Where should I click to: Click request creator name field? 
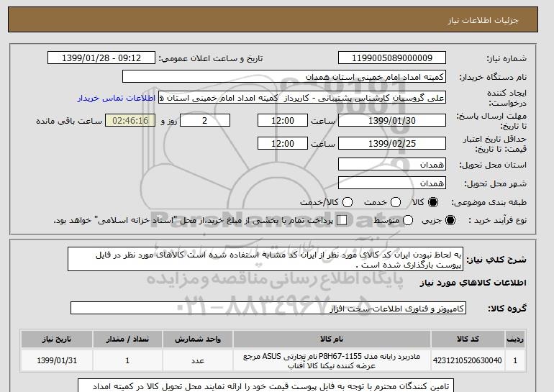click(x=302, y=98)
